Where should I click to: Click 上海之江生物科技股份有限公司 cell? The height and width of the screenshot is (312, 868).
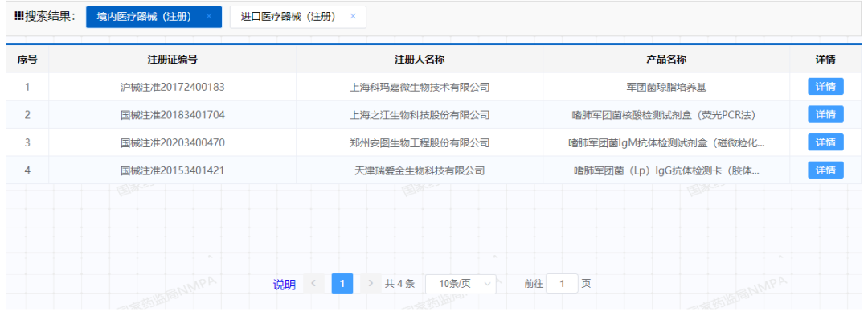click(420, 115)
